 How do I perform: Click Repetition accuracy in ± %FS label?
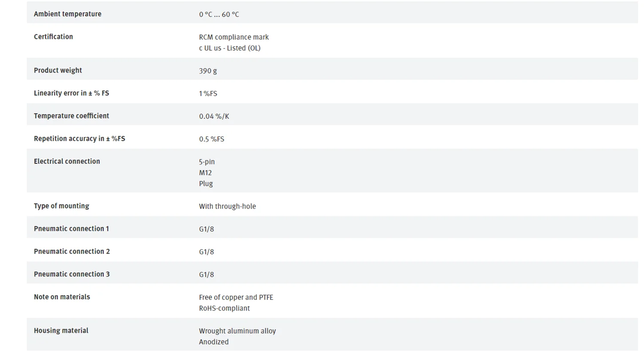(79, 138)
